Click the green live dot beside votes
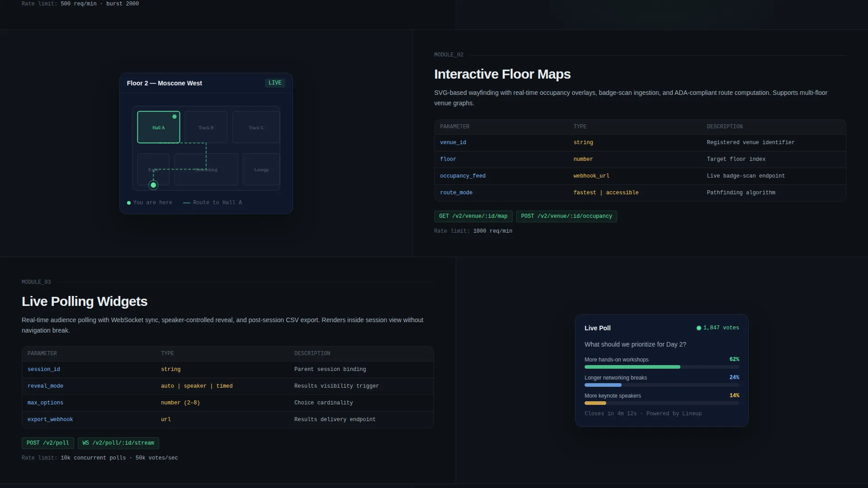This screenshot has width=868, height=488. (x=699, y=328)
